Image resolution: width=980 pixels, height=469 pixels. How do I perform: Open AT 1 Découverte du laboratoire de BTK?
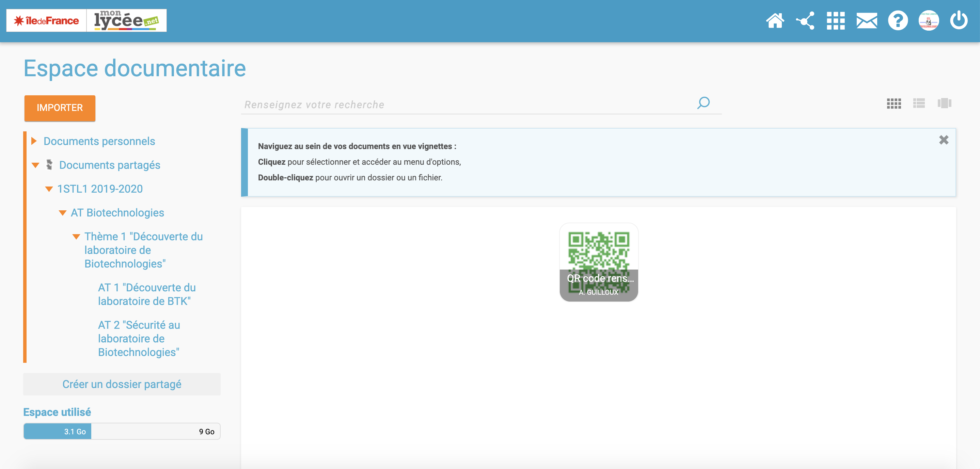146,294
